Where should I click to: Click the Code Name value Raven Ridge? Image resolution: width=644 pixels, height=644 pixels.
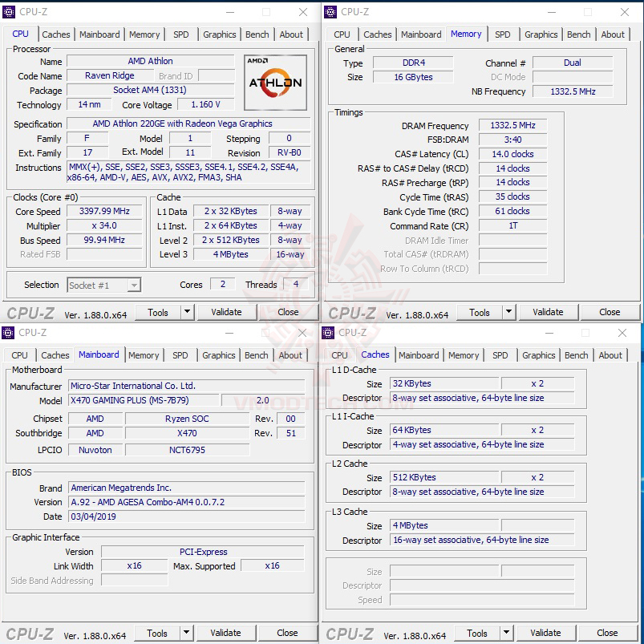click(110, 75)
